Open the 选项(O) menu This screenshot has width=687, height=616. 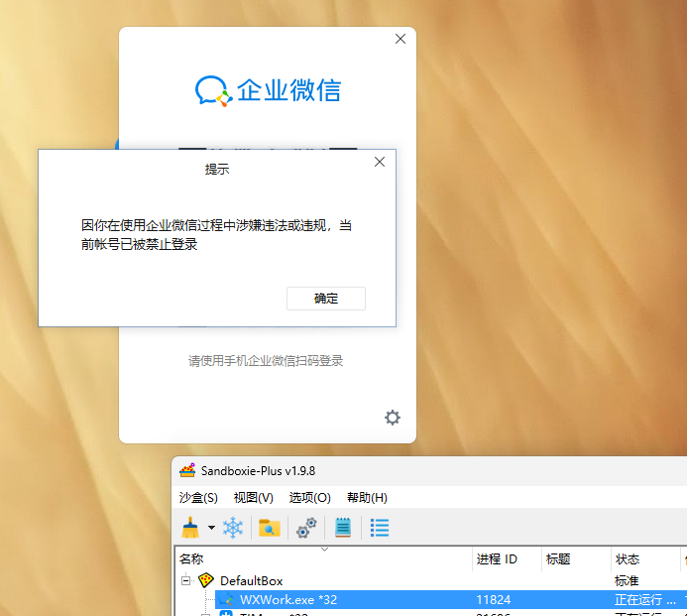click(309, 498)
